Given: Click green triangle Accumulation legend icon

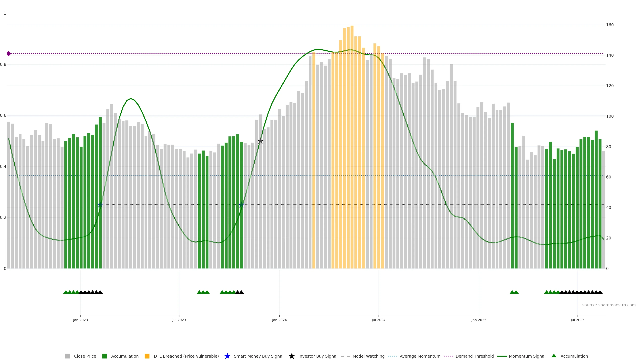Looking at the screenshot, I should tap(554, 356).
